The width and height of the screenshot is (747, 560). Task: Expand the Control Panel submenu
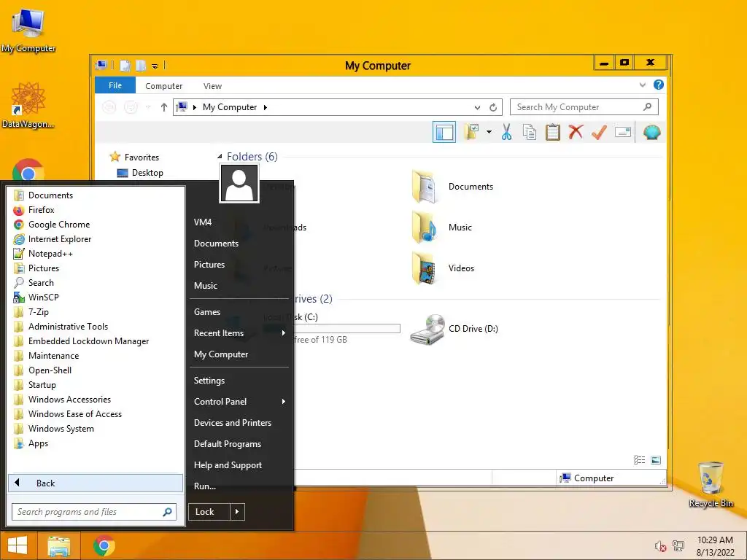coord(239,402)
